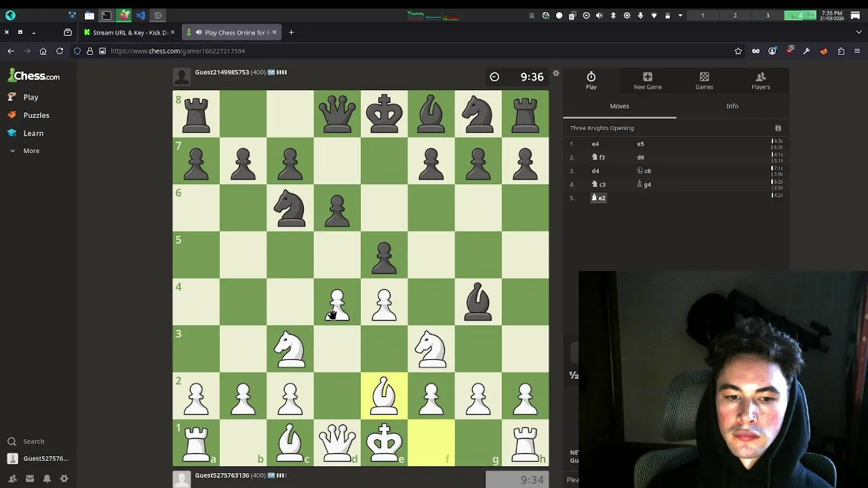868x488 pixels.
Task: Switch to virtual desktop 2
Action: tap(735, 15)
